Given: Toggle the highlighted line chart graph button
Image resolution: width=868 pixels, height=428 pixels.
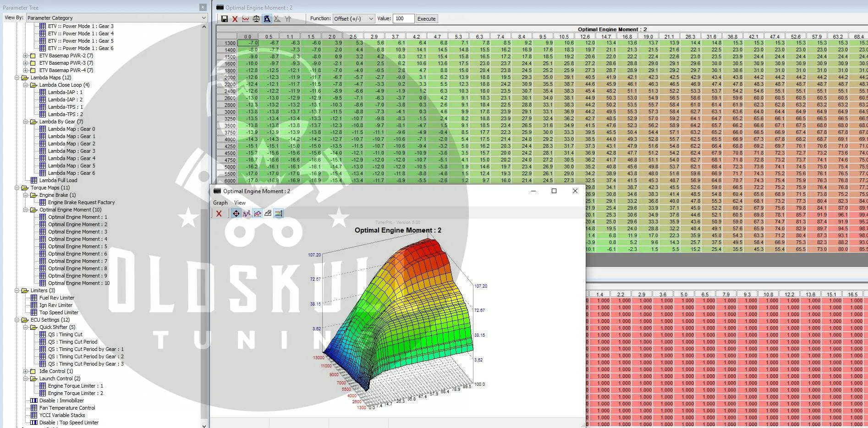Looking at the screenshot, I should click(257, 213).
